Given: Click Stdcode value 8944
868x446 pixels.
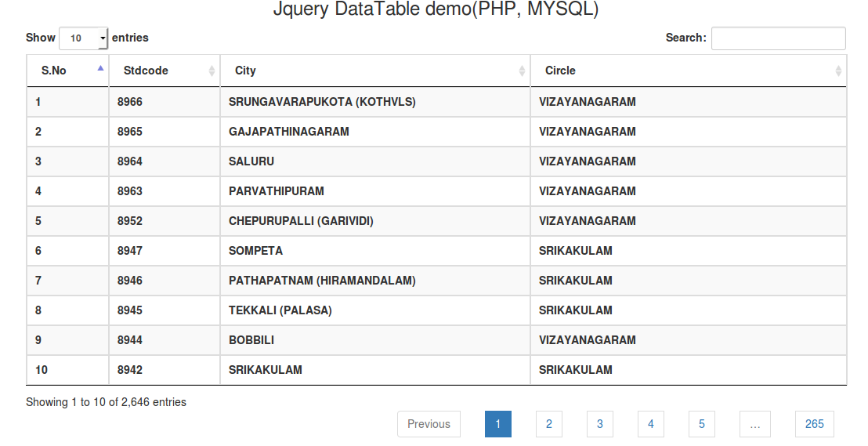Looking at the screenshot, I should tap(129, 340).
